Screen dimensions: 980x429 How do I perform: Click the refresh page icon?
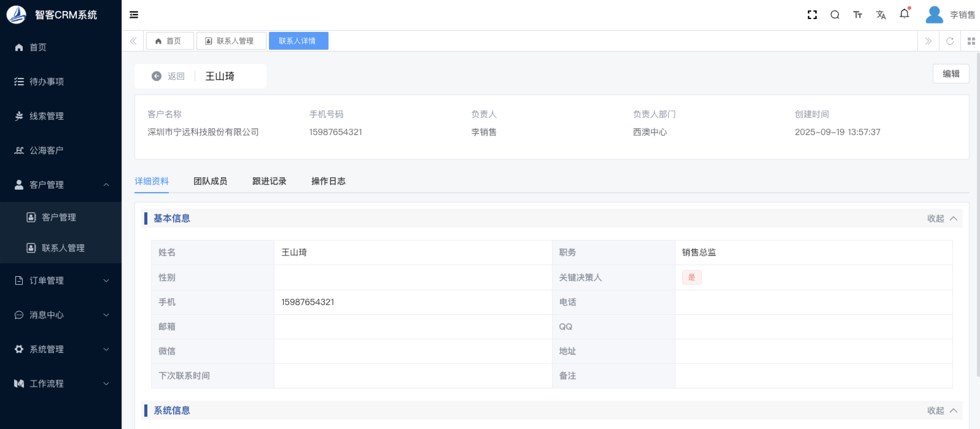pos(950,41)
